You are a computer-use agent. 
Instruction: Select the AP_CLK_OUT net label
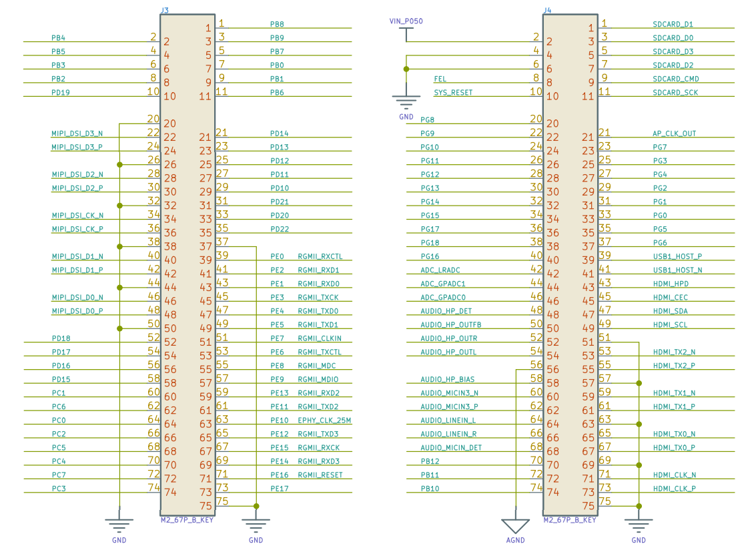click(x=674, y=133)
